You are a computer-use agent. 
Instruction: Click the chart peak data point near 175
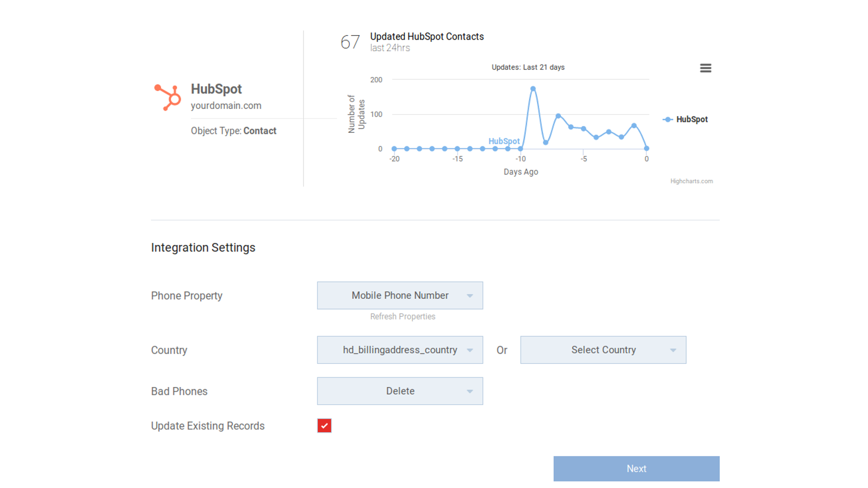533,88
